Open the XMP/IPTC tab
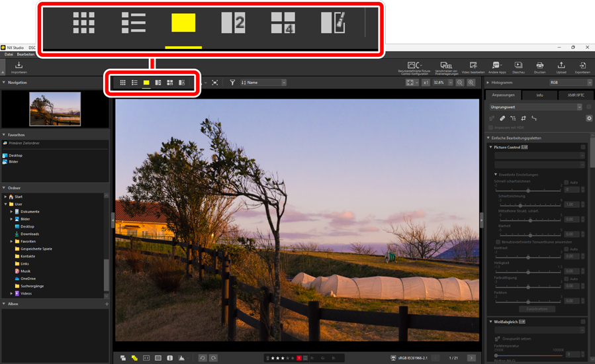This screenshot has height=364, width=595. click(575, 95)
